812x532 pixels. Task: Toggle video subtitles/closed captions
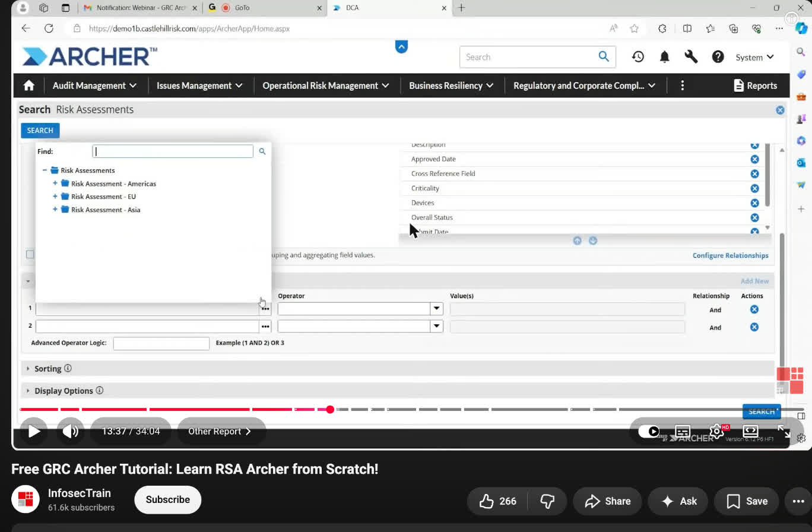pos(683,432)
